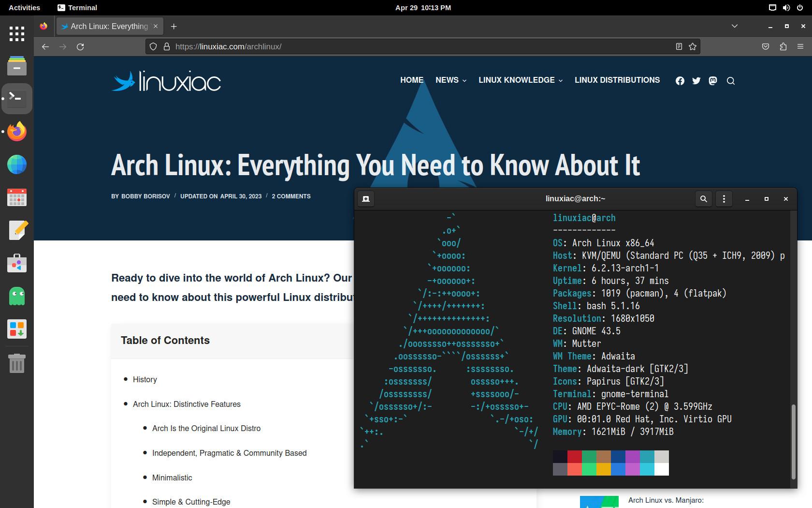Open the website search magnifier icon
812x508 pixels.
point(730,81)
